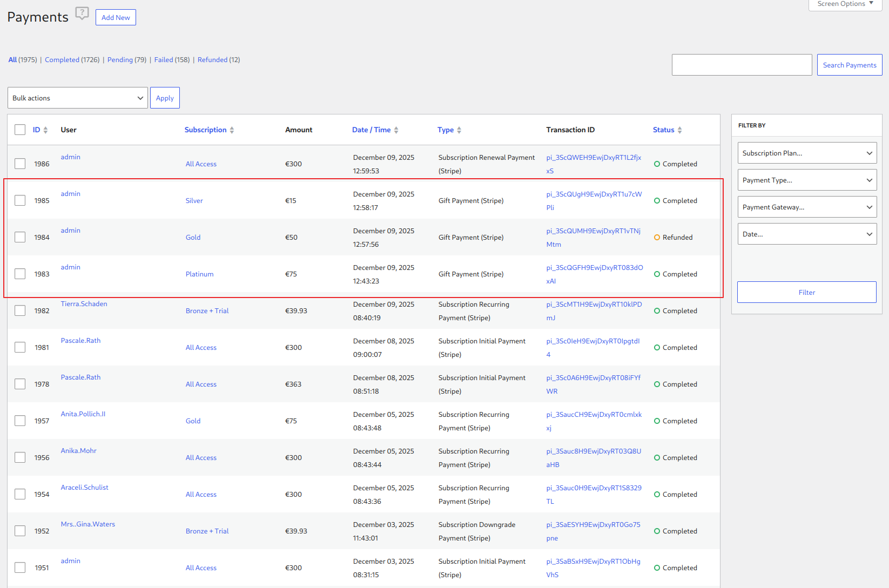Select the checkbox for payment 1982
Image resolution: width=889 pixels, height=588 pixels.
coord(20,310)
